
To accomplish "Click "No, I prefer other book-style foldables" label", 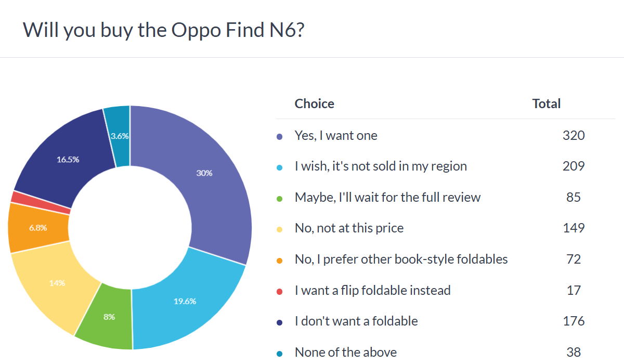I will (401, 259).
